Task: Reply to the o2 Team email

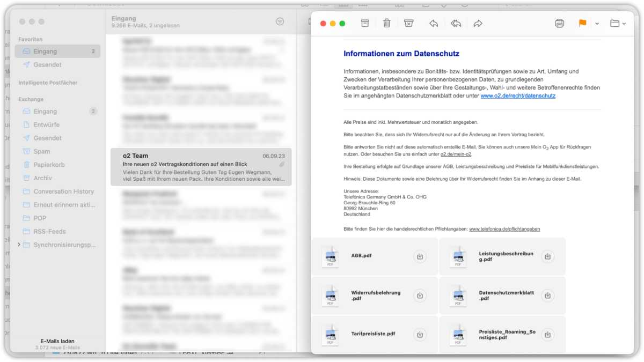Action: pos(434,23)
